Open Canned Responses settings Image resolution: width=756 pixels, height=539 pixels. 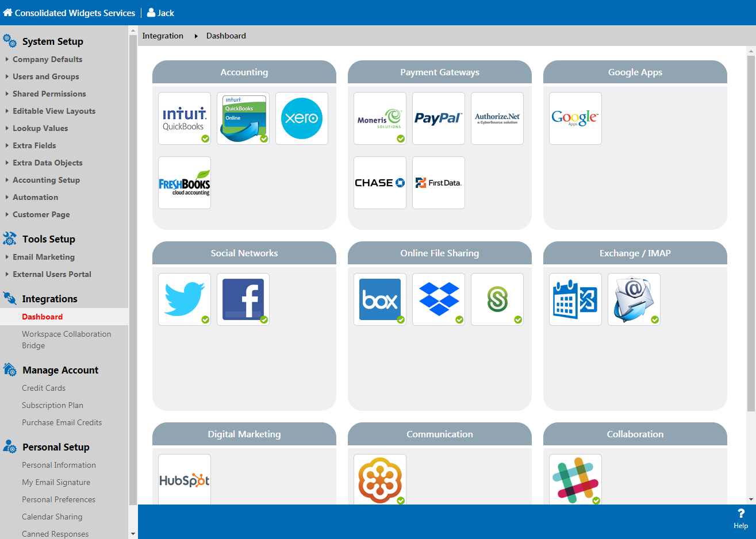point(55,534)
